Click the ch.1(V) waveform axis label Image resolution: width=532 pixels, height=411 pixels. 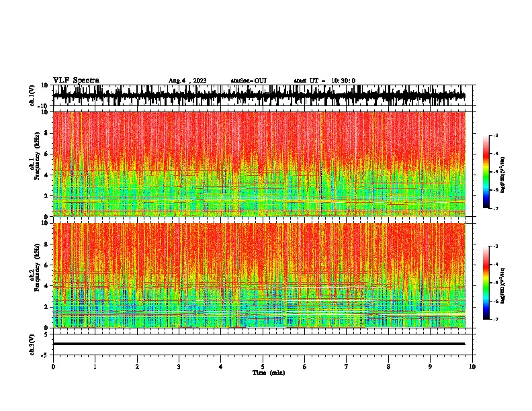[33, 95]
